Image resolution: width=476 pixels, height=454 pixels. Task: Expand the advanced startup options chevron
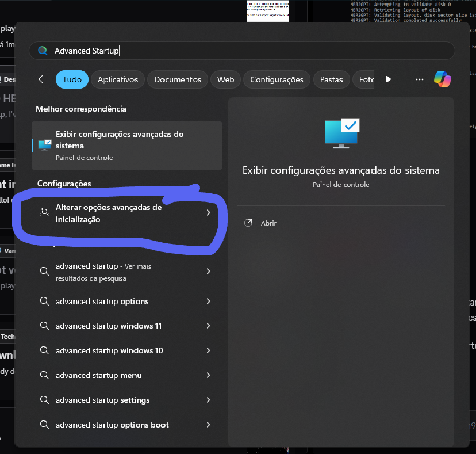pyautogui.click(x=208, y=301)
